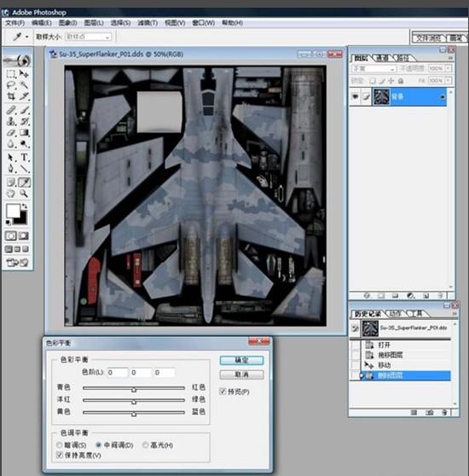469x476 pixels.
Task: Switch to standard screen mode
Action: tap(9, 249)
